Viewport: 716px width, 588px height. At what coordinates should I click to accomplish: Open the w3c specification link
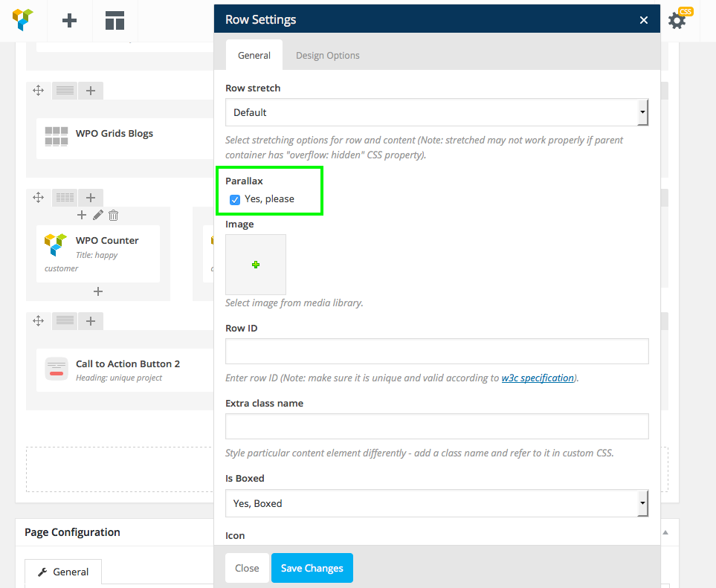[x=538, y=378]
